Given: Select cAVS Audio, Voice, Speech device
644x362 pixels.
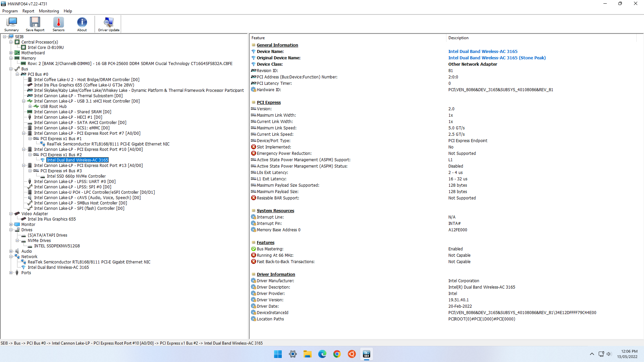Looking at the screenshot, I should click(x=87, y=198).
